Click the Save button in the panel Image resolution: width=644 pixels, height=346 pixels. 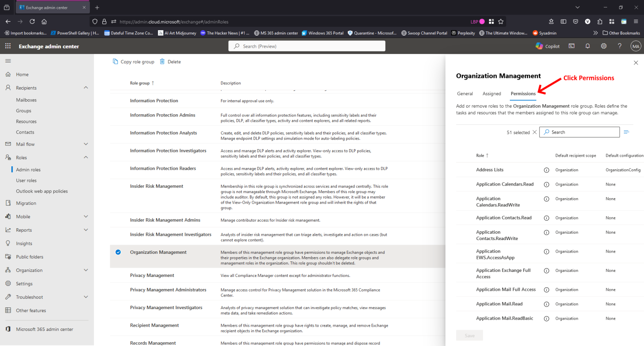(470, 336)
